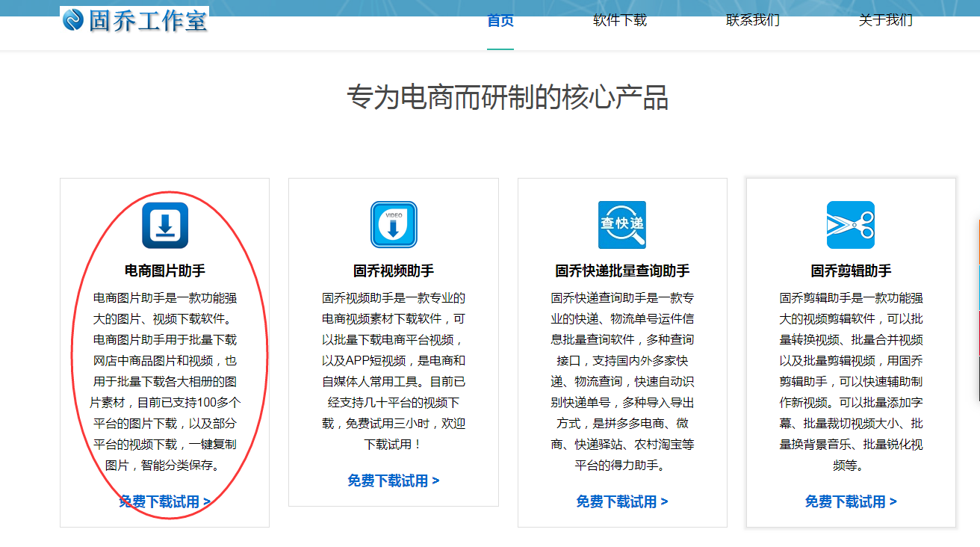The height and width of the screenshot is (547, 980).
Task: Click the 查快递 magnifier icon
Action: coord(621,225)
